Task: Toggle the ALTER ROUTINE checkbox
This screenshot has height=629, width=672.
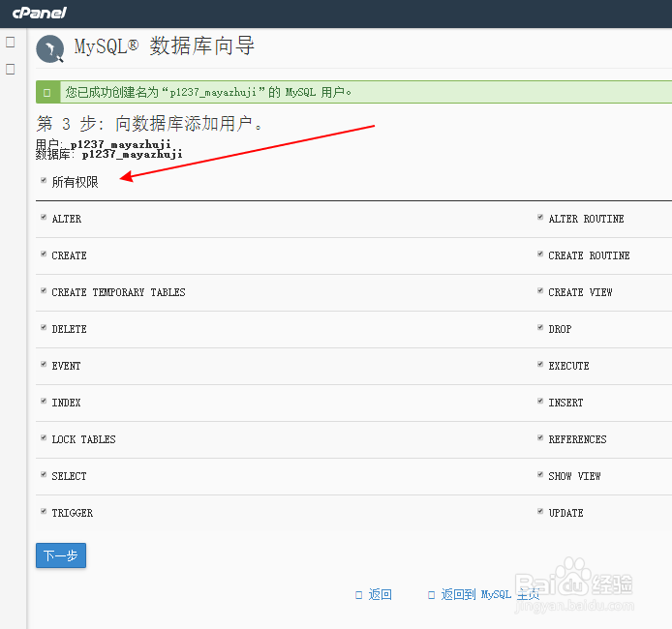Action: (540, 217)
